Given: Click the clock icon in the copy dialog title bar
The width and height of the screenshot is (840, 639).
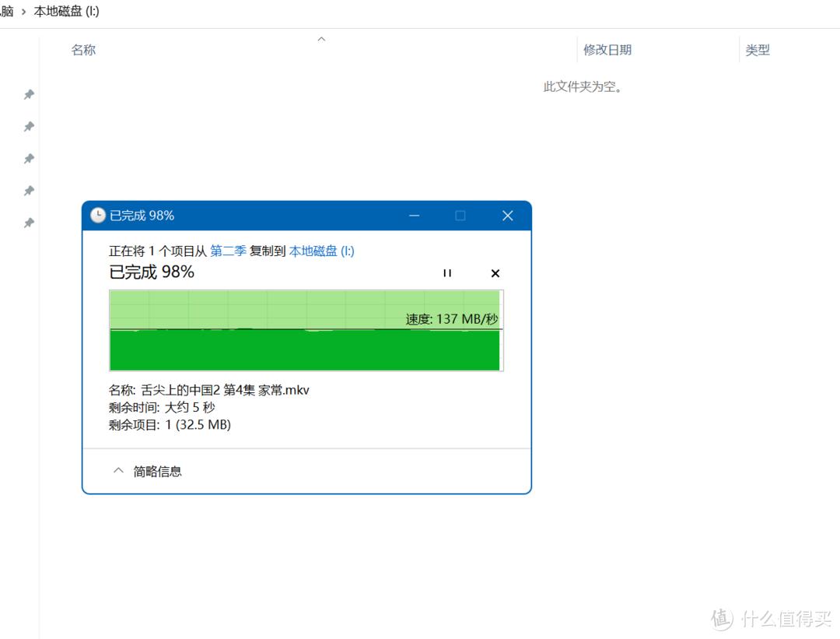Looking at the screenshot, I should [98, 216].
